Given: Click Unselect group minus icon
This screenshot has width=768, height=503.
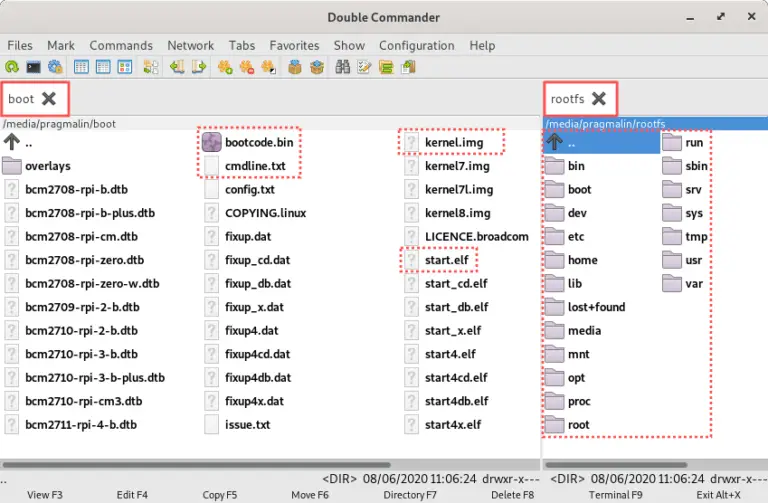Looking at the screenshot, I should click(246, 67).
